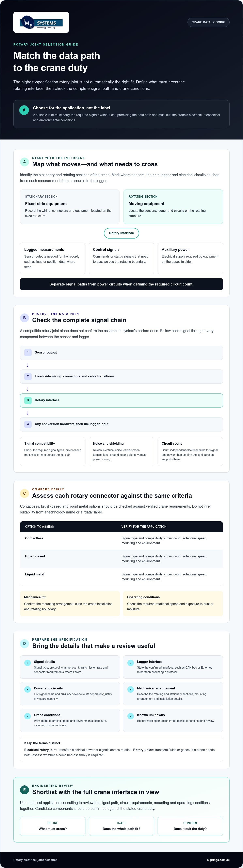Select the section B circle badge
The width and height of the screenshot is (243, 868).
[x=24, y=318]
